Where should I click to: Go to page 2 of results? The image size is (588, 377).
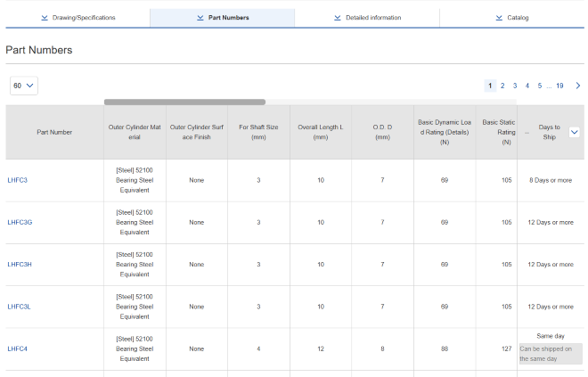pyautogui.click(x=502, y=86)
